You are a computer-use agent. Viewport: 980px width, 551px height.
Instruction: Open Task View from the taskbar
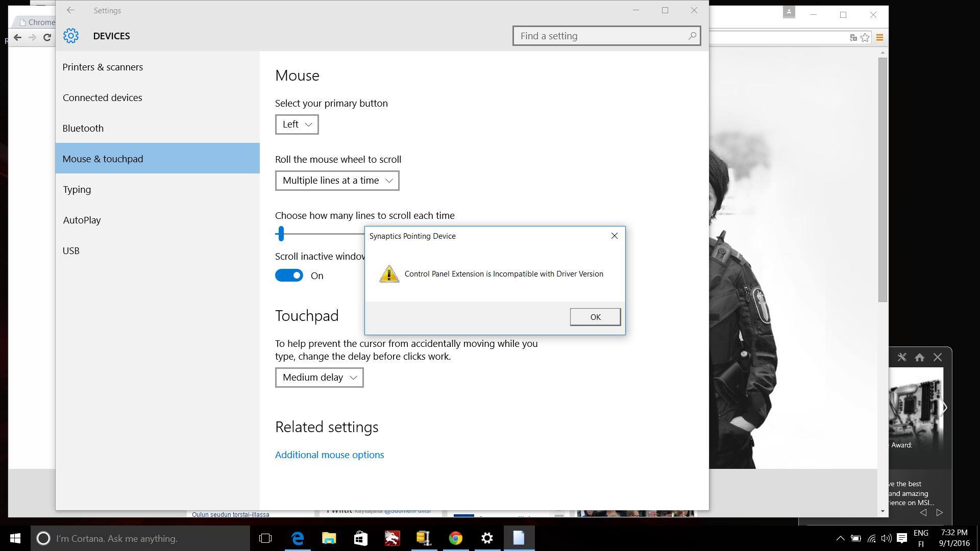tap(265, 538)
